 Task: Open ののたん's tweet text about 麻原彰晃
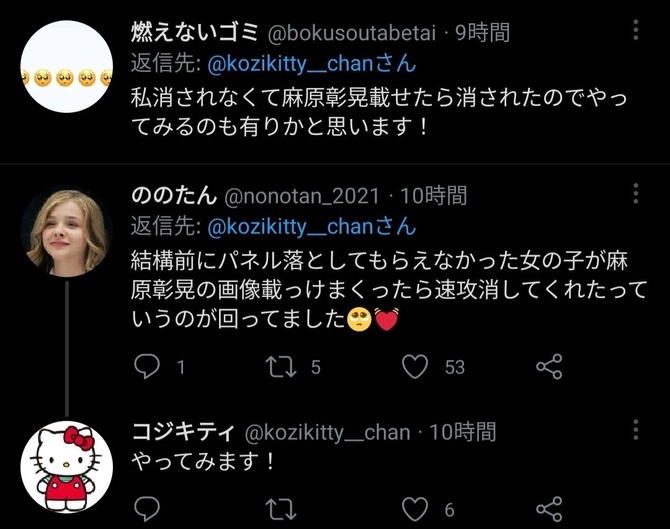point(389,290)
